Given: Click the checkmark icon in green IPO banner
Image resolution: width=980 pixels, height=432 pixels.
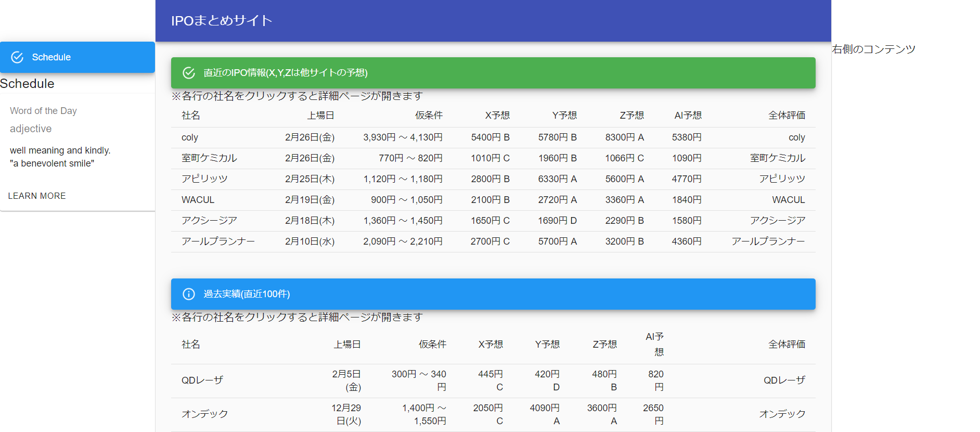Looking at the screenshot, I should pos(189,73).
